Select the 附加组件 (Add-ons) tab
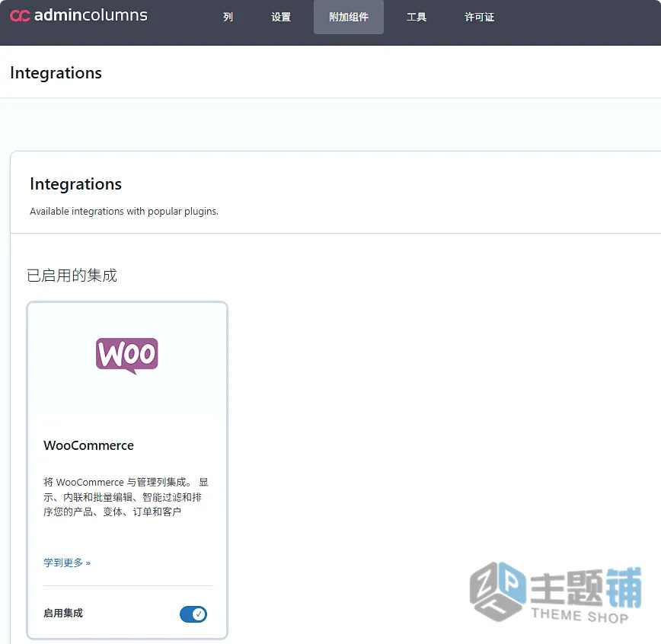This screenshot has height=644, width=661. point(349,17)
